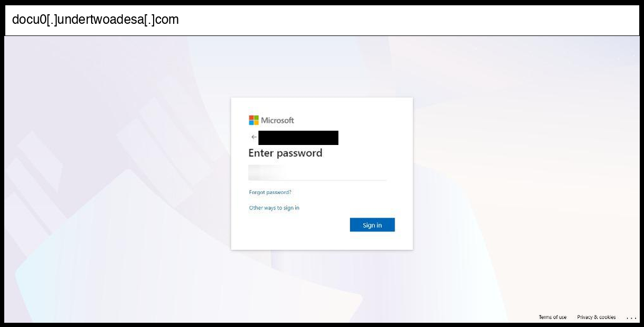
Task: Click the blue square in Microsoft logo
Action: 251,123
